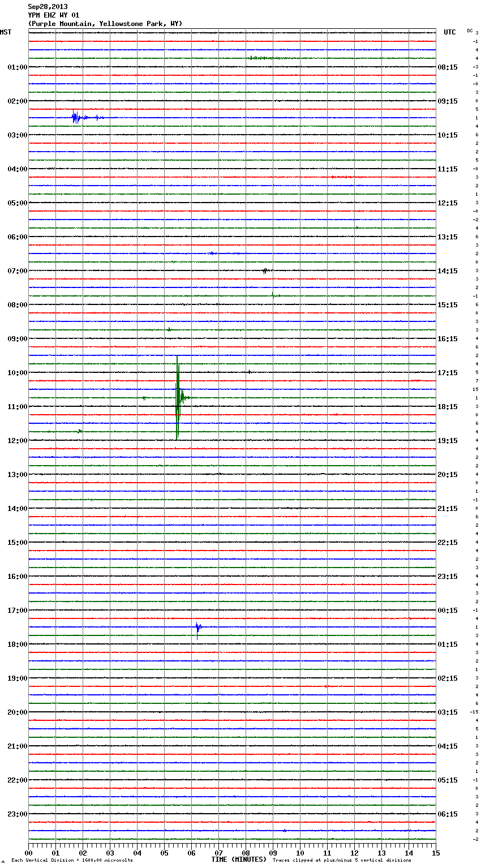Click the 13:15 UTC time label
The image size is (481, 868).
[448, 237]
